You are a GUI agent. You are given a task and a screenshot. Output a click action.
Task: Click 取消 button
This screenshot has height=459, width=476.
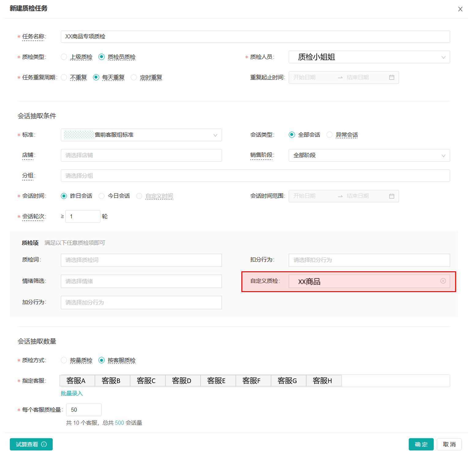pyautogui.click(x=449, y=444)
